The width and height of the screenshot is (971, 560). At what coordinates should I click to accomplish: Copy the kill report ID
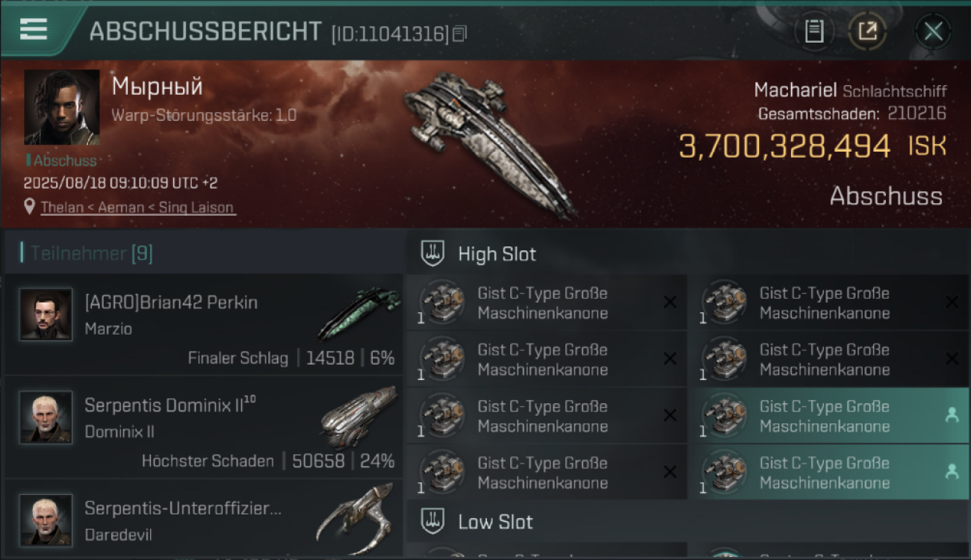click(x=460, y=34)
